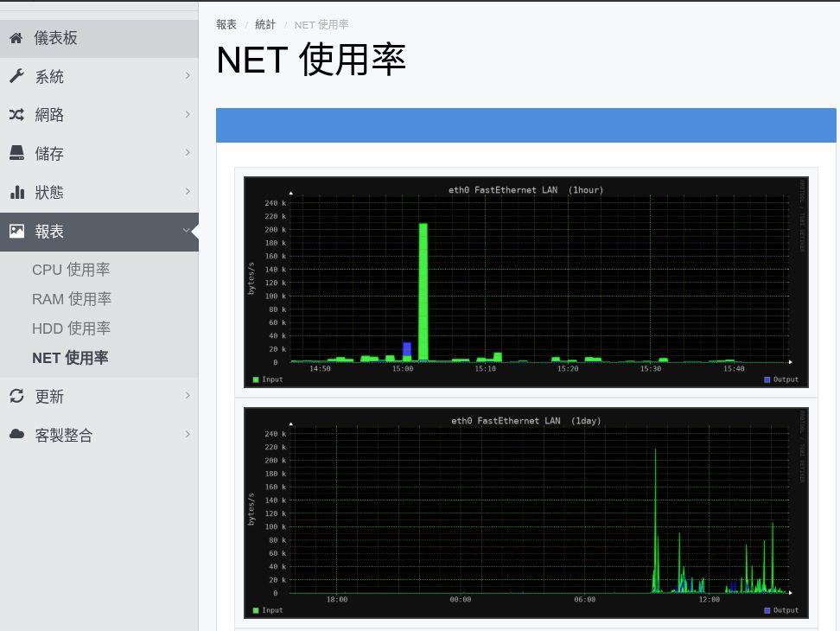Image resolution: width=840 pixels, height=631 pixels.
Task: Click the 00:00 time label in 1day graph
Action: point(461,599)
